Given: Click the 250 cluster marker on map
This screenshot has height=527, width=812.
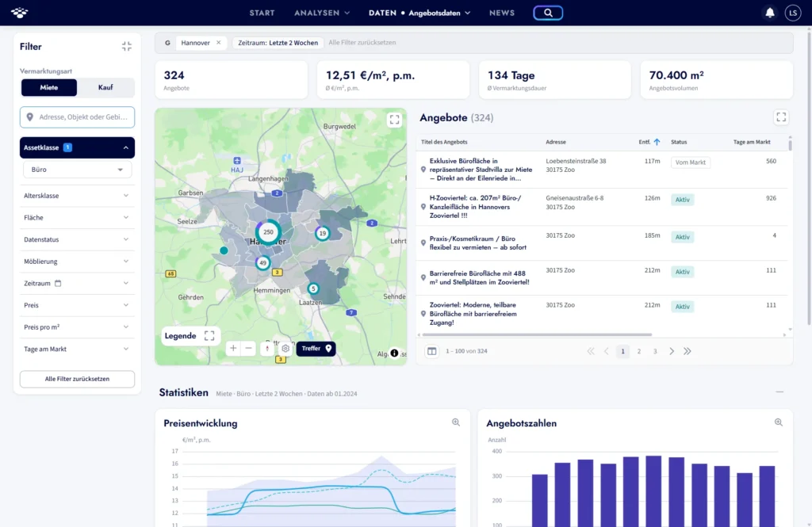Looking at the screenshot, I should point(268,232).
